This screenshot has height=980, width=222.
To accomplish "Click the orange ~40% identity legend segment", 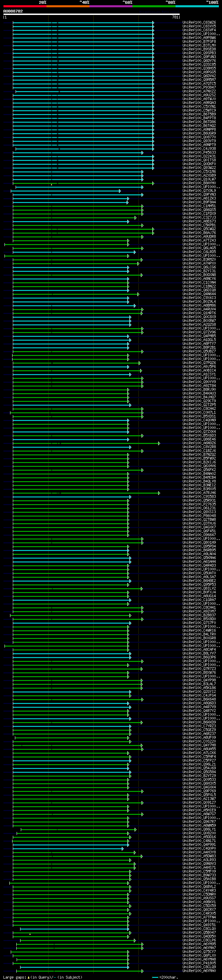I will tap(68, 6).
